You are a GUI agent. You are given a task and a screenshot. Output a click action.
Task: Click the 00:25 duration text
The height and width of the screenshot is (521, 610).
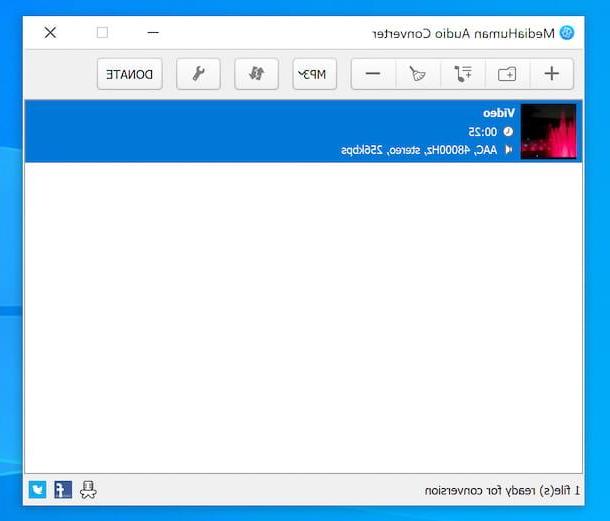(x=482, y=132)
